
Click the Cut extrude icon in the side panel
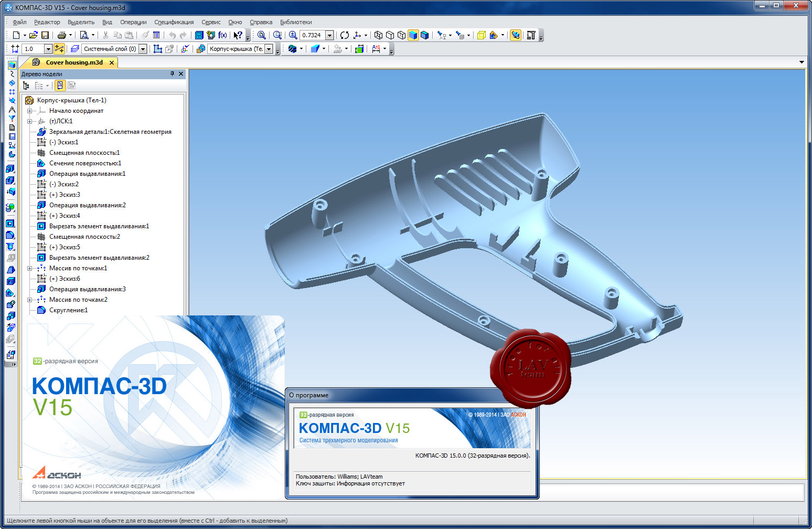click(x=10, y=224)
